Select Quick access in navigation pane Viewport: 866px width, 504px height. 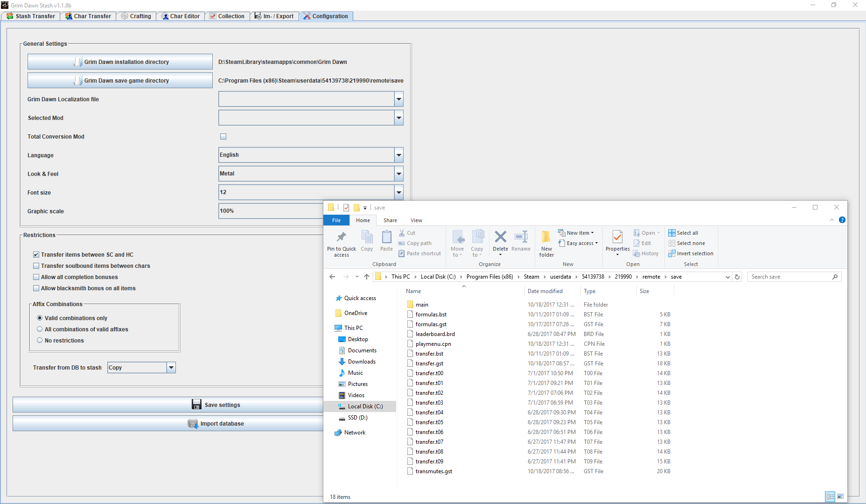(x=360, y=298)
